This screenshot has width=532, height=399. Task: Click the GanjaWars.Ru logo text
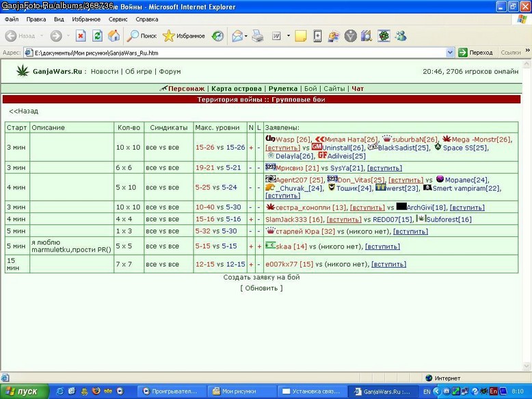point(57,72)
